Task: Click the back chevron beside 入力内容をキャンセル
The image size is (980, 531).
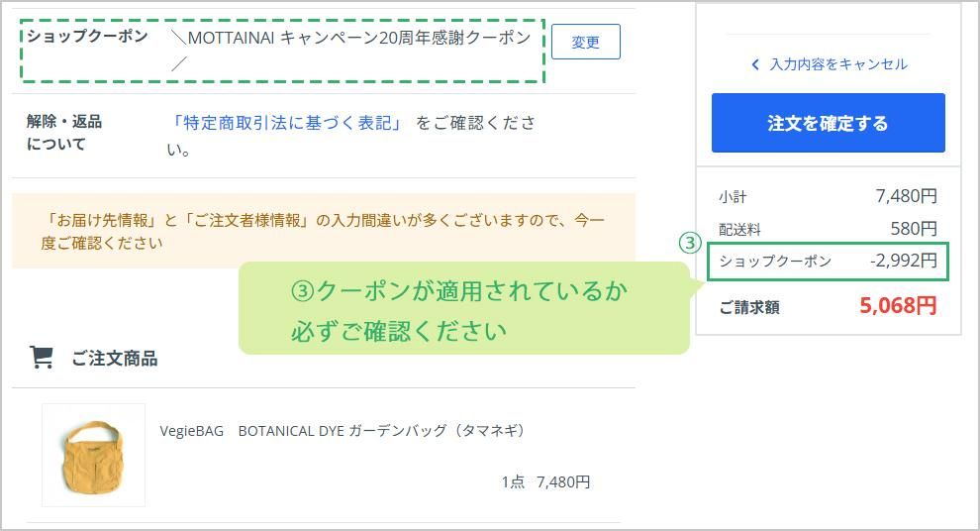Action: pyautogui.click(x=755, y=64)
